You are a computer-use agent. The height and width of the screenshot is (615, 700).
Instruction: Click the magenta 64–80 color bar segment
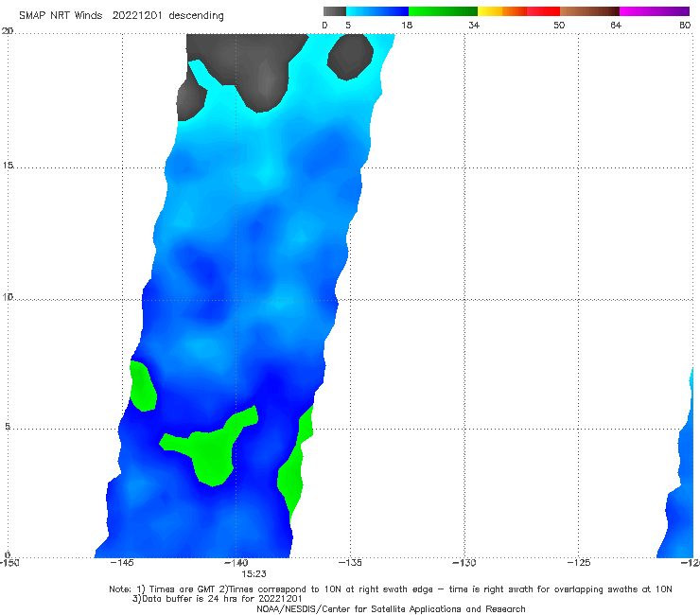[655, 11]
